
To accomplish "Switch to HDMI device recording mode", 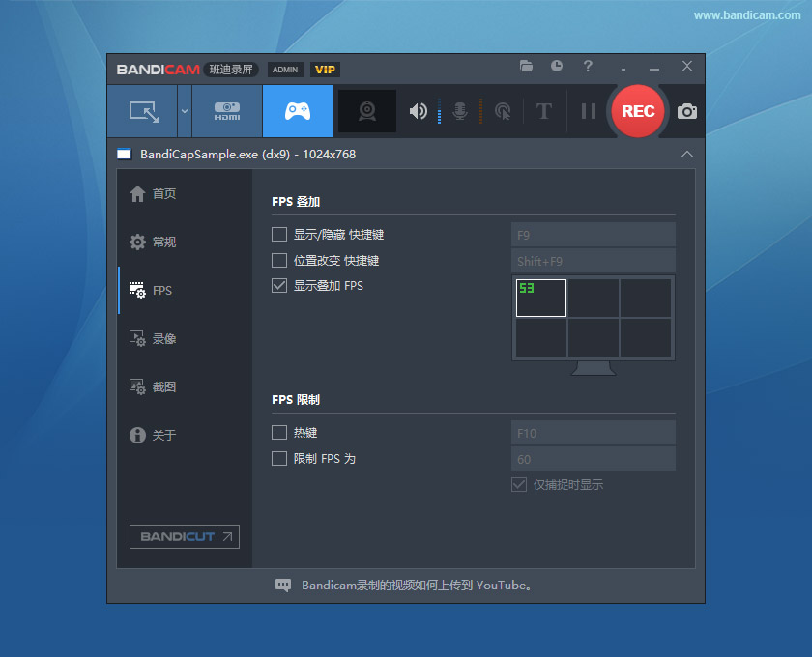I will coord(227,111).
